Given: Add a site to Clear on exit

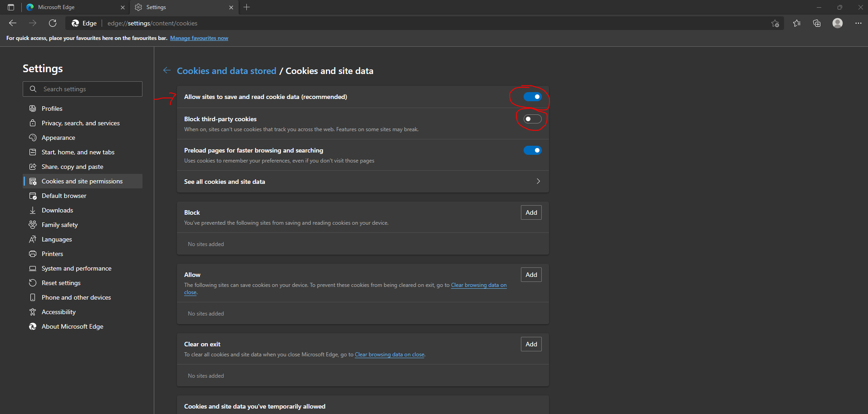Looking at the screenshot, I should click(x=531, y=344).
